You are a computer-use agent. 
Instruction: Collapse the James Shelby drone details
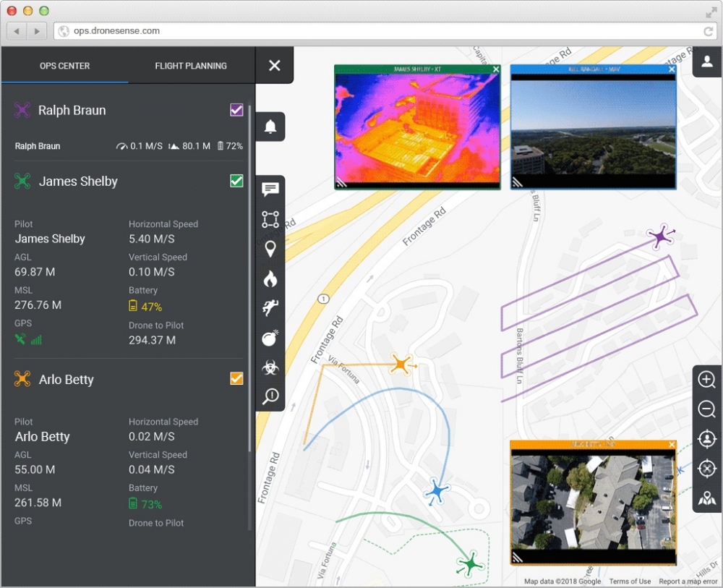pos(78,182)
